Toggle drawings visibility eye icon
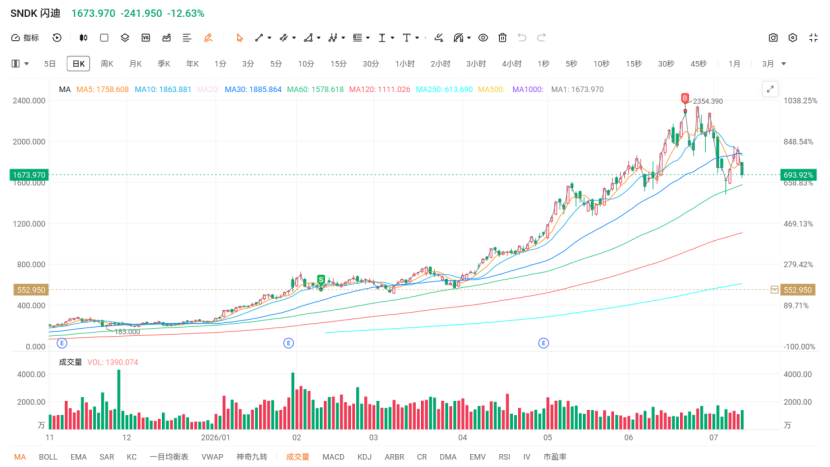 point(483,38)
